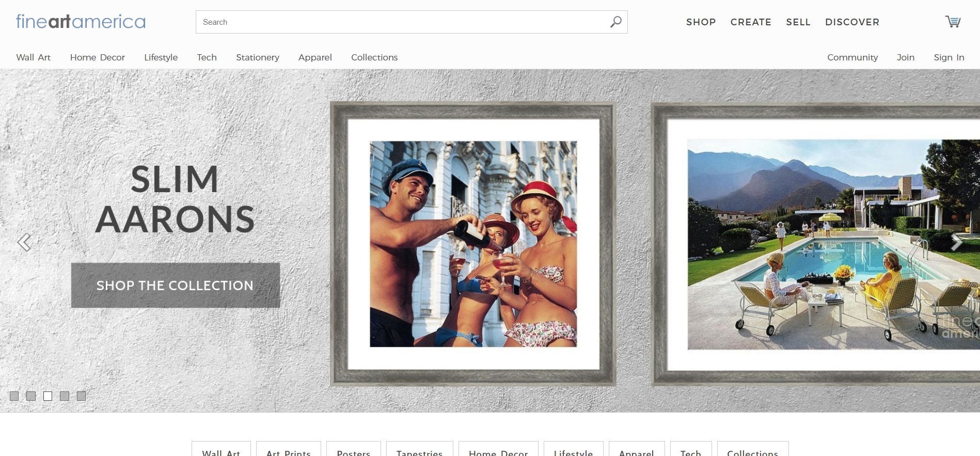The width and height of the screenshot is (980, 456).
Task: Open Home Decor in navigation bar
Action: coord(98,57)
